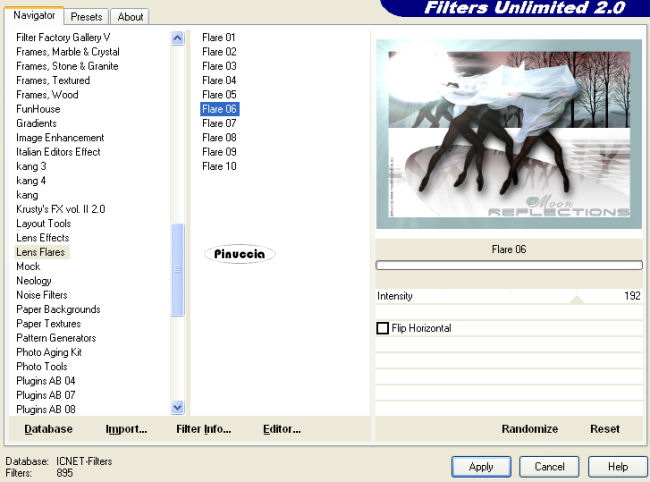Select Frames, Stone & Granite category
Viewport: 650px width, 482px height.
(67, 66)
